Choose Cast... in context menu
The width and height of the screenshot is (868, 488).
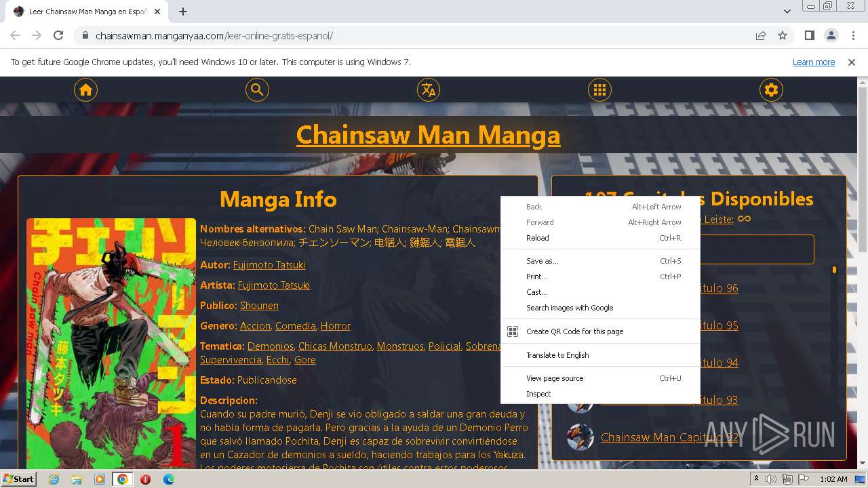600,292
